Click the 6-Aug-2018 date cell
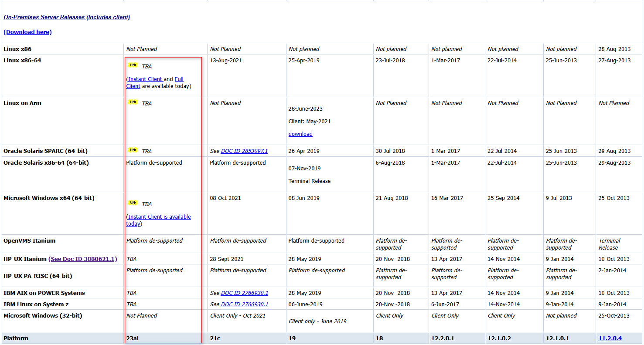The height and width of the screenshot is (345, 644). pos(390,163)
